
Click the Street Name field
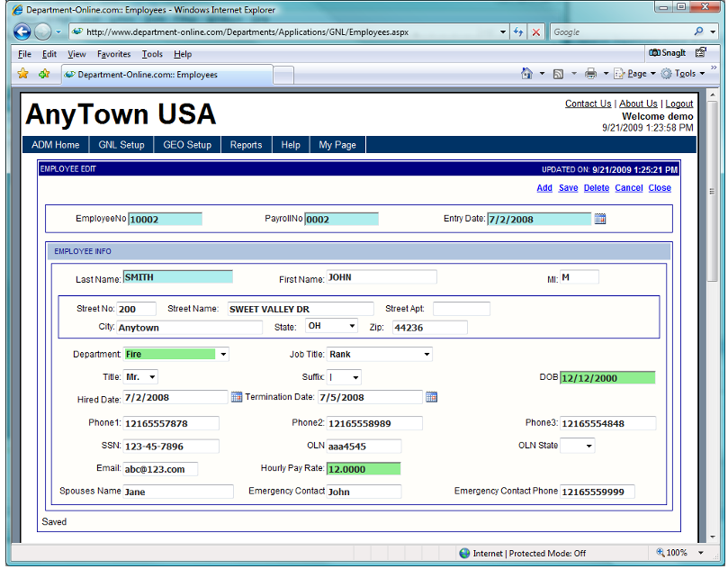(301, 310)
